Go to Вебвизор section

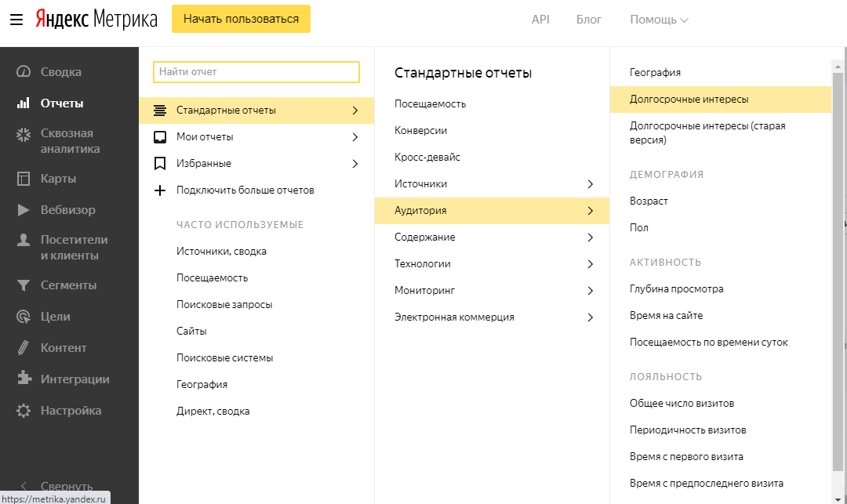click(x=68, y=210)
